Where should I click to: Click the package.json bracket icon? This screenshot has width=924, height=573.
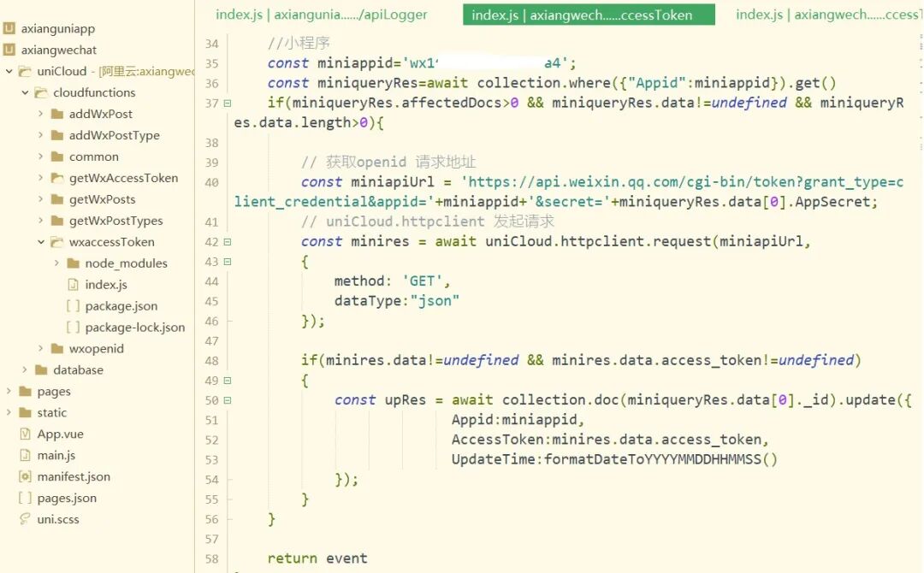pos(73,305)
